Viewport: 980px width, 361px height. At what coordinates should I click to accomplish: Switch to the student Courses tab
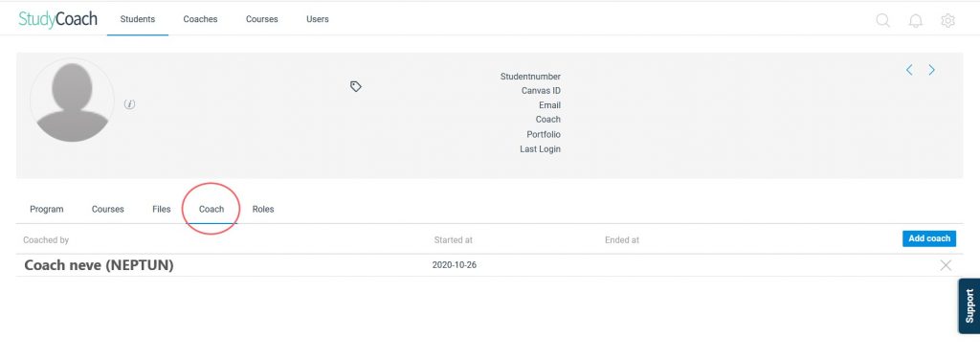click(107, 209)
